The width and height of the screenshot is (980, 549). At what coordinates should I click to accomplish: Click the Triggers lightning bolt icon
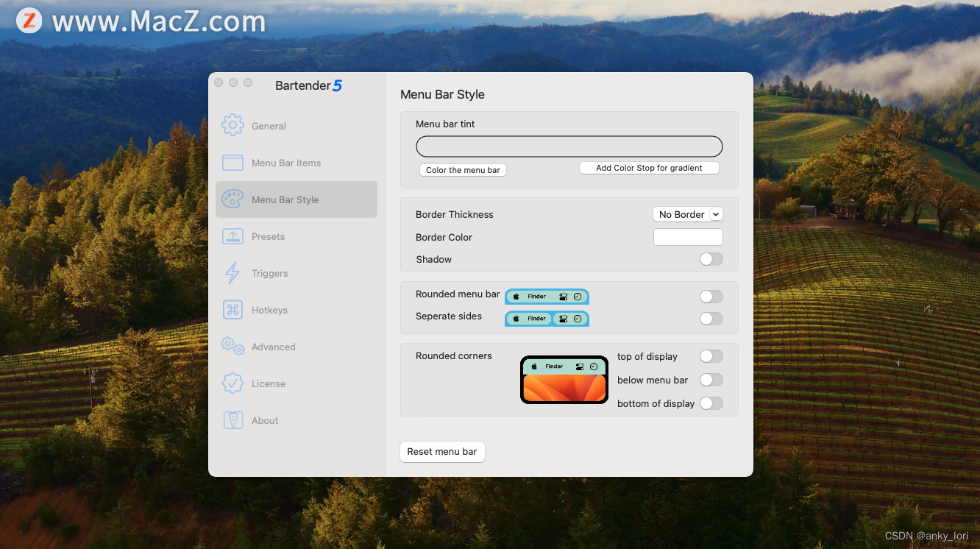click(232, 273)
